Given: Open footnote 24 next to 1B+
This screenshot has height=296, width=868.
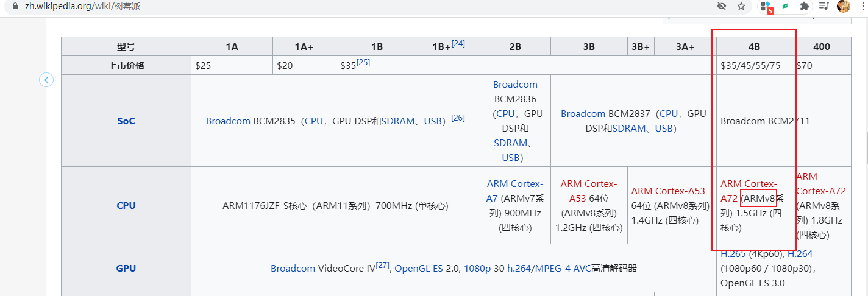Looking at the screenshot, I should (x=458, y=43).
